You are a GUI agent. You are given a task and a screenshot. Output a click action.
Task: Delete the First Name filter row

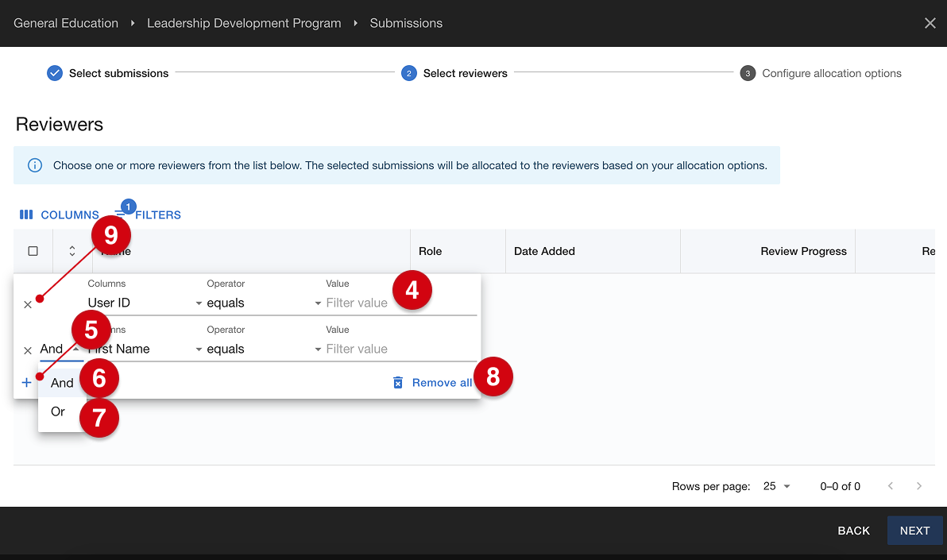tap(28, 350)
